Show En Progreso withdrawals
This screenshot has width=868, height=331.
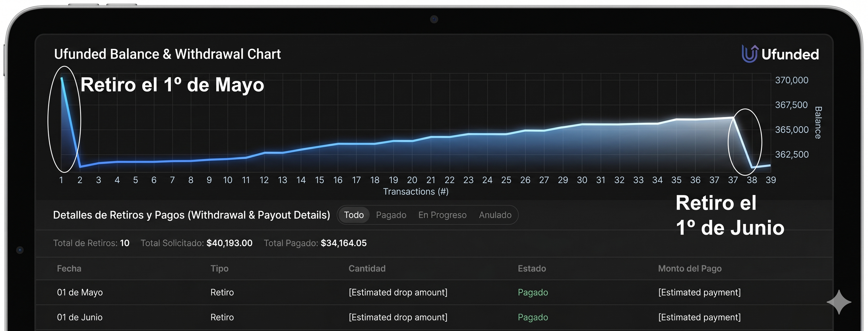pyautogui.click(x=442, y=215)
